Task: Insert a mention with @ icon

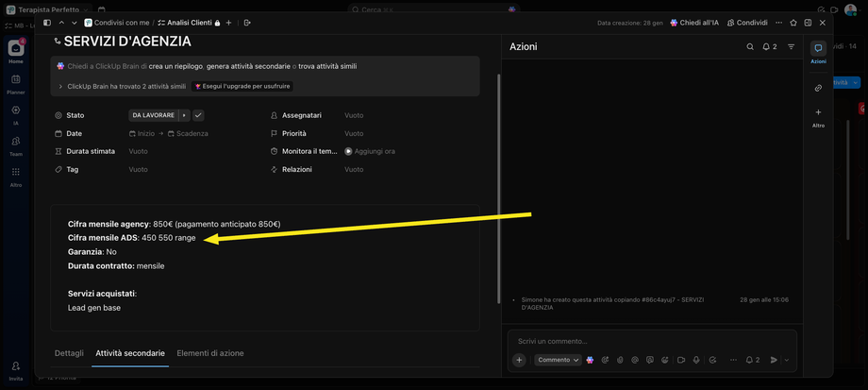Action: click(x=635, y=360)
